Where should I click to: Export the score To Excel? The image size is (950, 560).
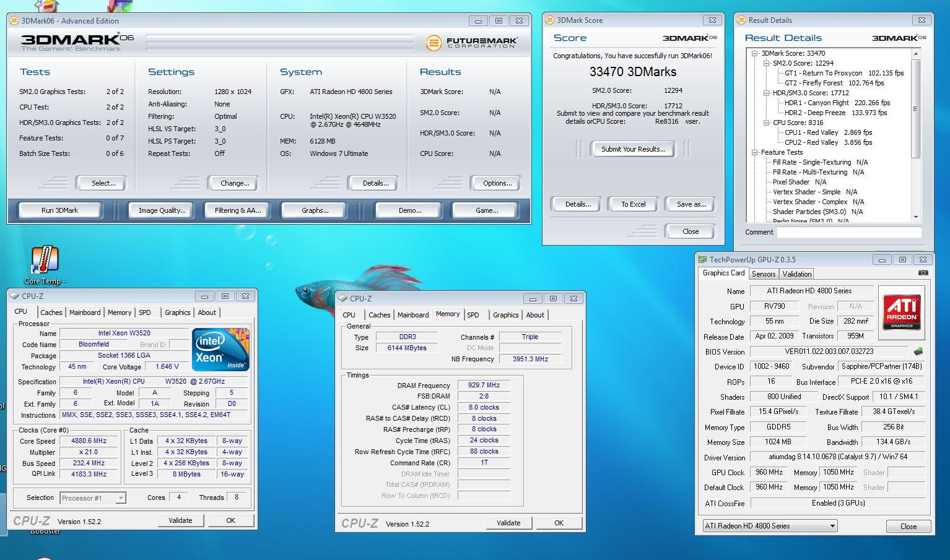[x=633, y=204]
